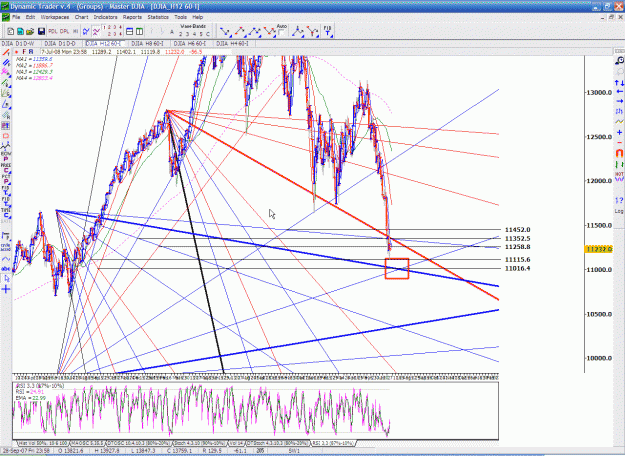
Task: Switch to DJIA H6 60-I tab
Action: coord(190,43)
